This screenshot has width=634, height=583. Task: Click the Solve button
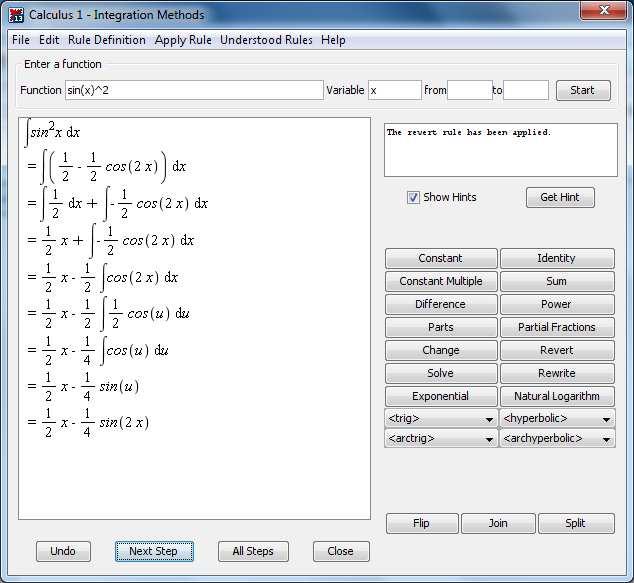441,374
